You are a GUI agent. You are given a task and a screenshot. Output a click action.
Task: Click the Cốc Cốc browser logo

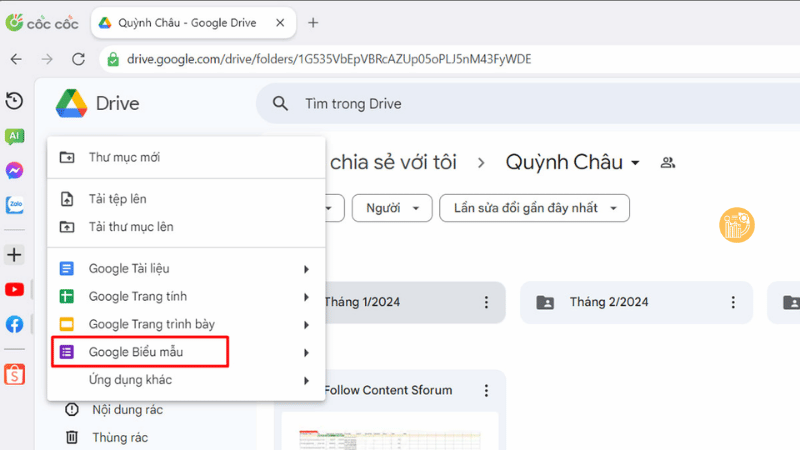(x=42, y=23)
